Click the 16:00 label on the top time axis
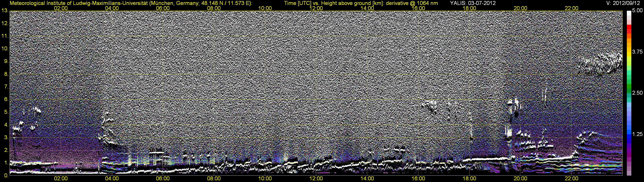Viewport: 644px width, 182px height. 418,8
